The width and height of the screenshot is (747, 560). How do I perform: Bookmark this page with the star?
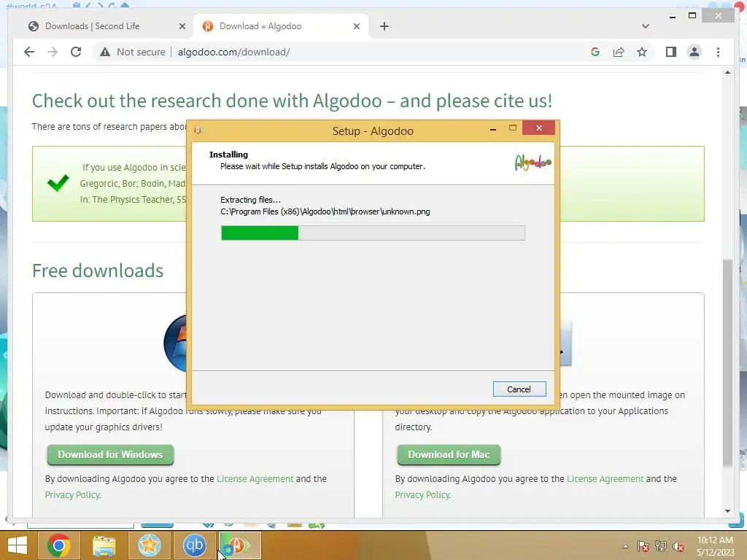pos(642,52)
